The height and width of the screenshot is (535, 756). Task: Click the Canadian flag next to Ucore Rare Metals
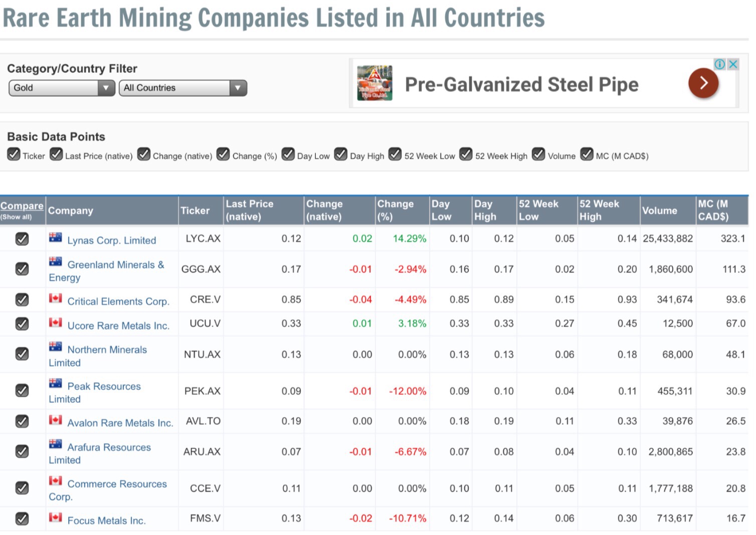click(x=55, y=324)
